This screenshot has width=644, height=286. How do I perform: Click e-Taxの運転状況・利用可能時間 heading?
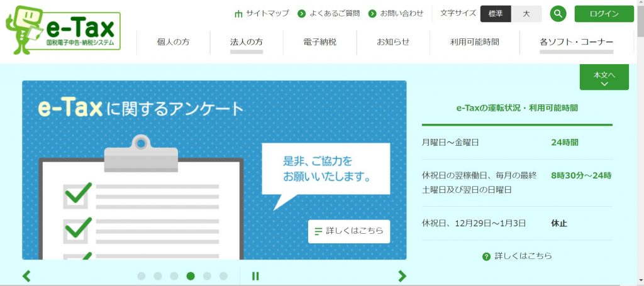pos(517,108)
